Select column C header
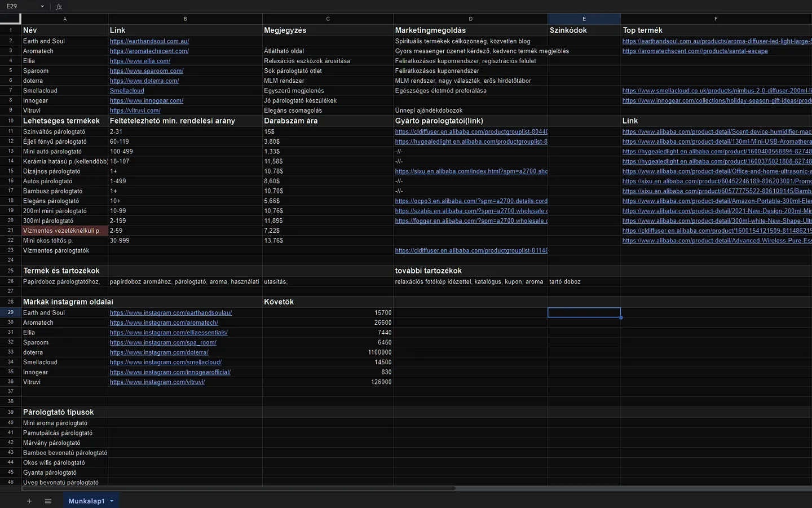Image resolution: width=812 pixels, height=508 pixels. 328,19
